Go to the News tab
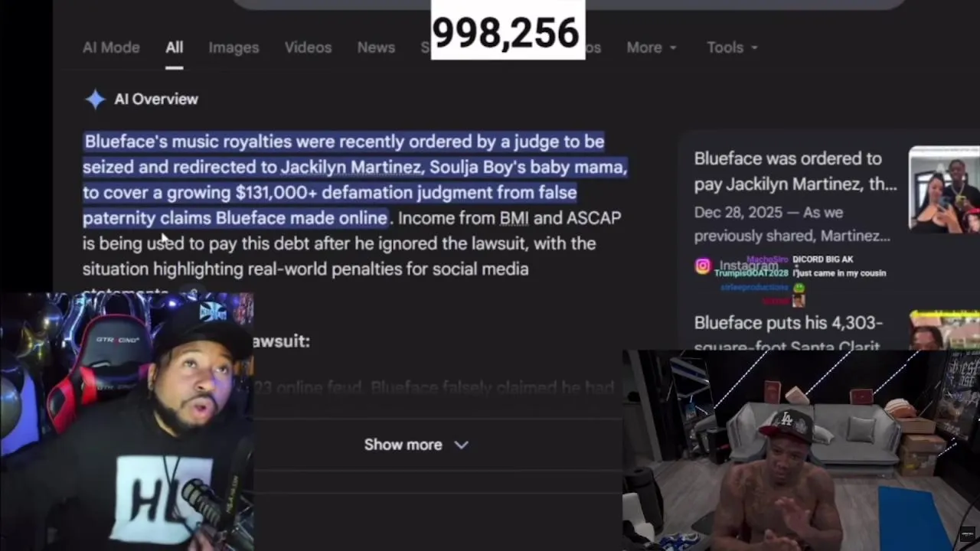Image resolution: width=980 pixels, height=551 pixels. [x=376, y=47]
